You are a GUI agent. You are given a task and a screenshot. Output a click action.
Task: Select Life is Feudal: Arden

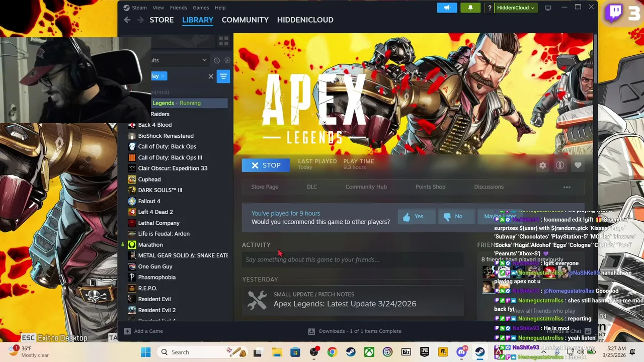[164, 234]
